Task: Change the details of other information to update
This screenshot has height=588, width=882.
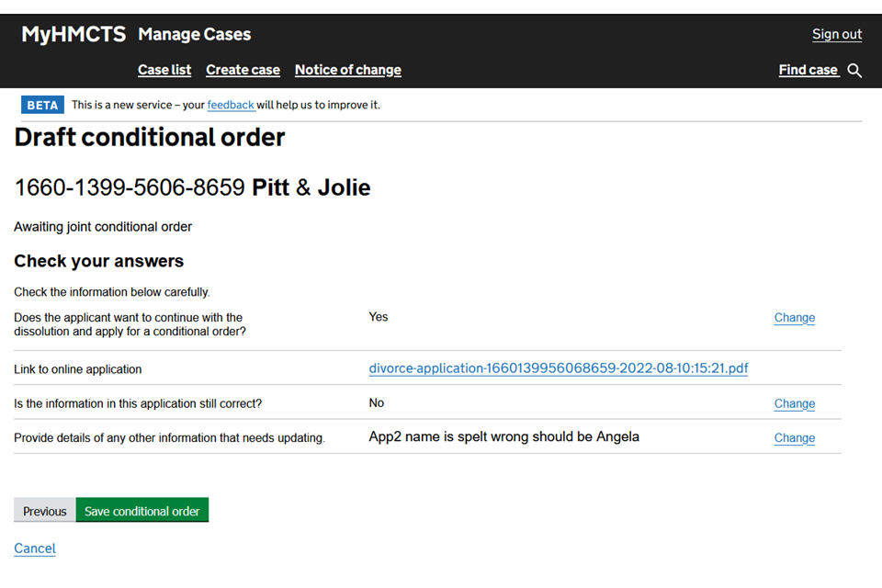Action: point(794,438)
